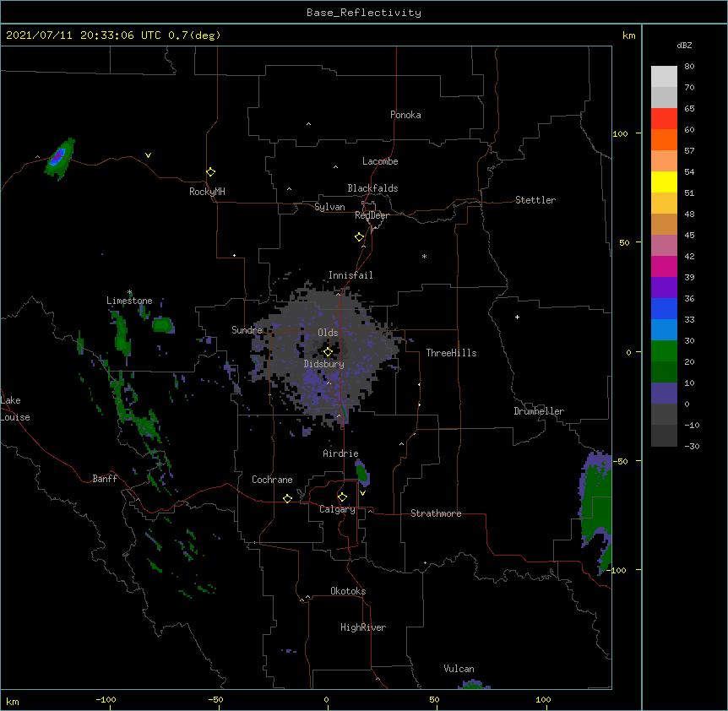Screen dimensions: 728x711
Task: Click the yellow diamond marker below Cochrane
Action: pos(287,498)
